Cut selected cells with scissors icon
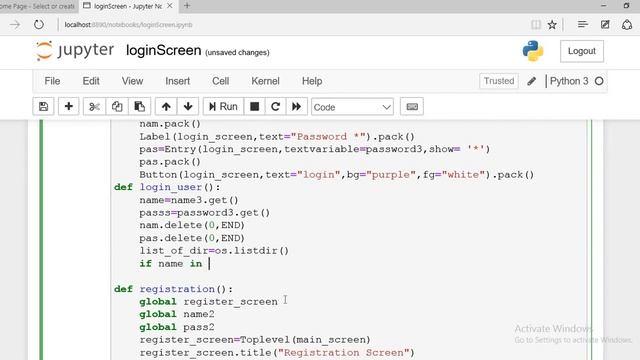 tap(94, 107)
